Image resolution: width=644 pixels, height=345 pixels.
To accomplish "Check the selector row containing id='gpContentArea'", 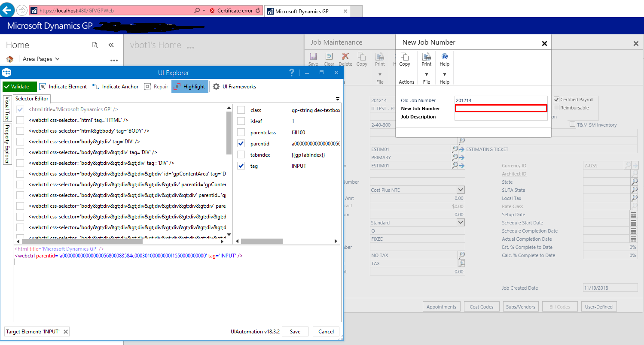I will coord(20,174).
